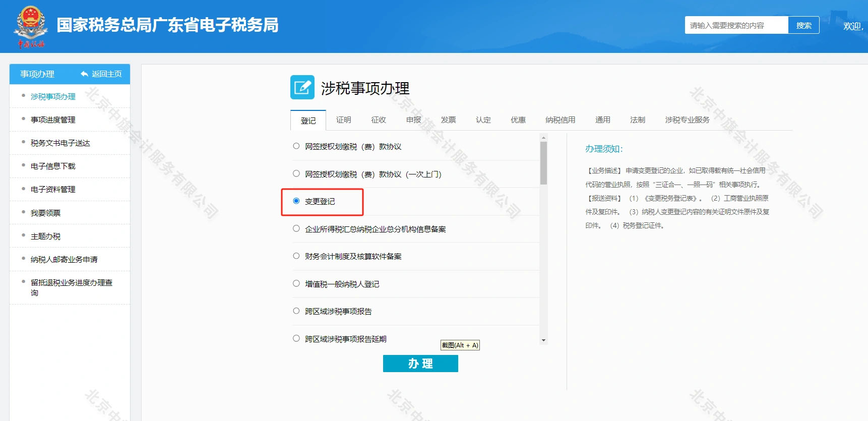The height and width of the screenshot is (421, 868).
Task: Click the scroll down arrow in list
Action: pyautogui.click(x=543, y=340)
